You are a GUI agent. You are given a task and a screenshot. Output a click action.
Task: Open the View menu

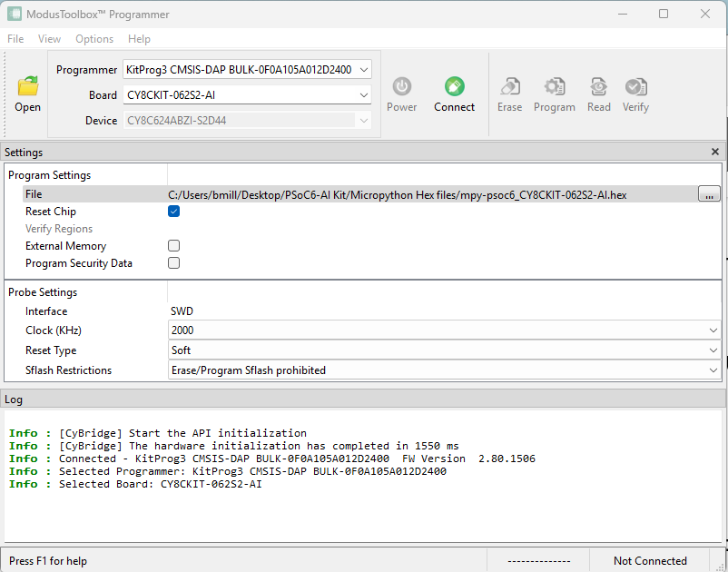click(49, 39)
